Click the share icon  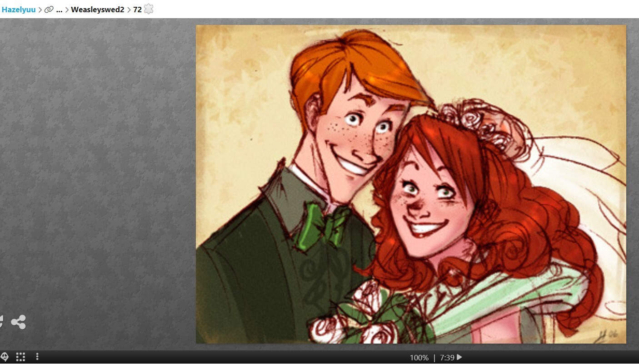[18, 322]
